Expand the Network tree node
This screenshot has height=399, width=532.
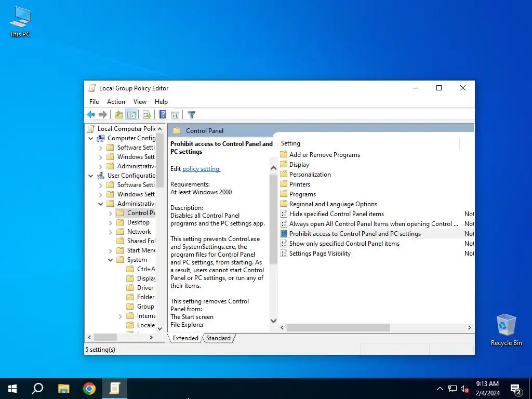[110, 232]
